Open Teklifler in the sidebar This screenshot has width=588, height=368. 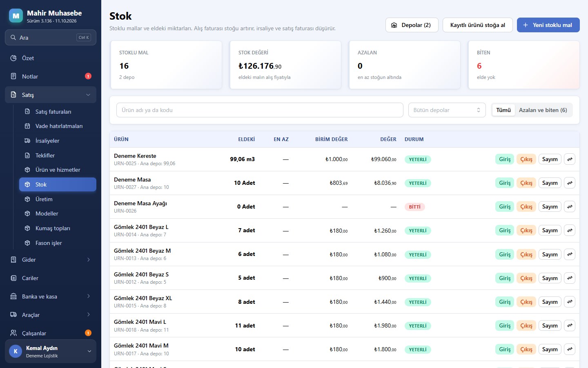click(58, 155)
